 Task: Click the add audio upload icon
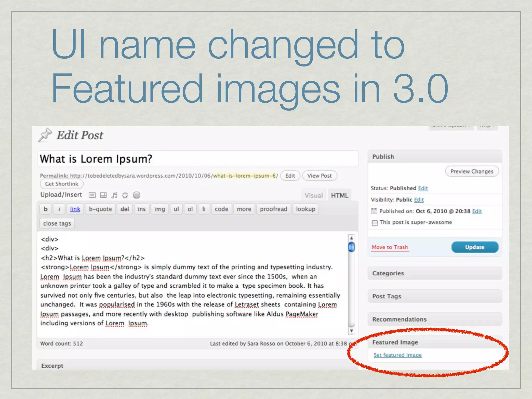click(114, 195)
